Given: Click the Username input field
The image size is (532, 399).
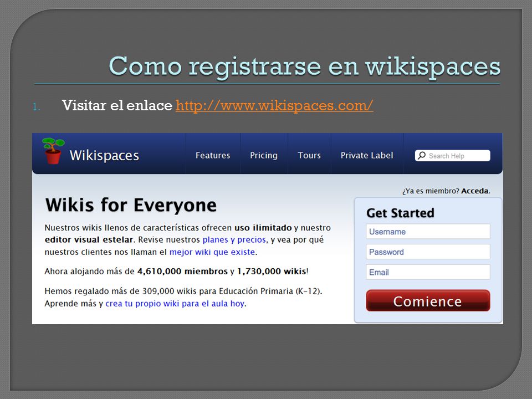Looking at the screenshot, I should tap(428, 232).
